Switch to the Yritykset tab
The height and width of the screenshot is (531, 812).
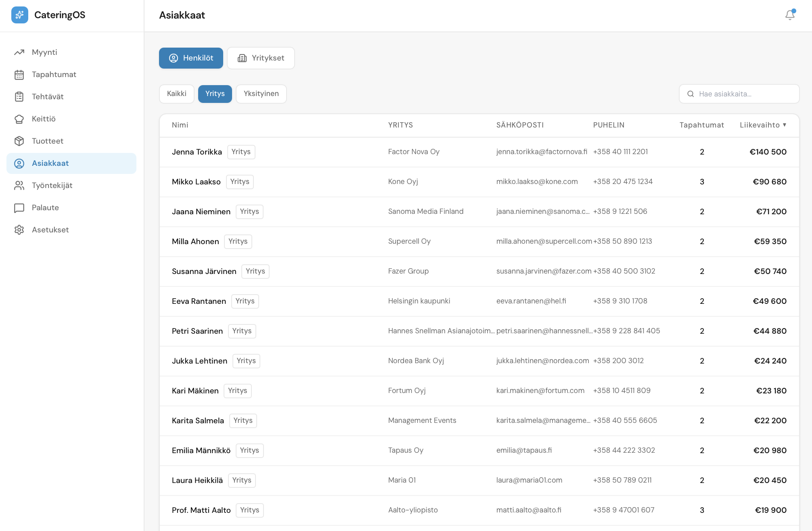pos(261,58)
